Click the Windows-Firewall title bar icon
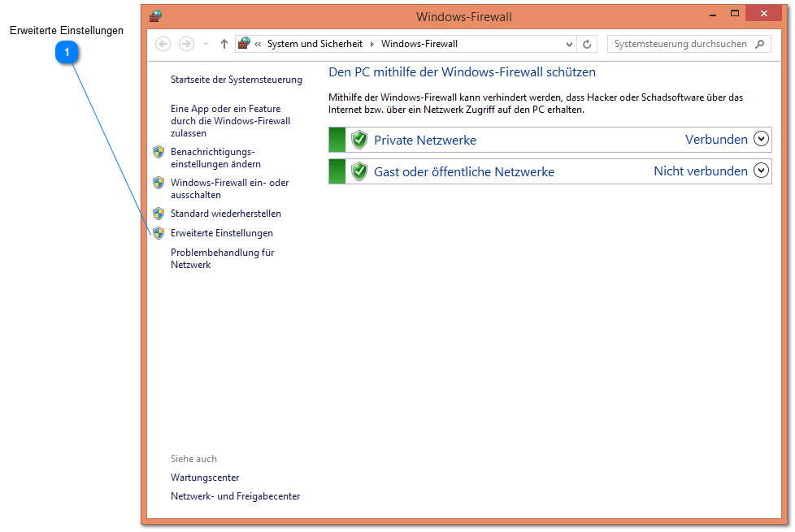The width and height of the screenshot is (795, 532). (x=155, y=16)
